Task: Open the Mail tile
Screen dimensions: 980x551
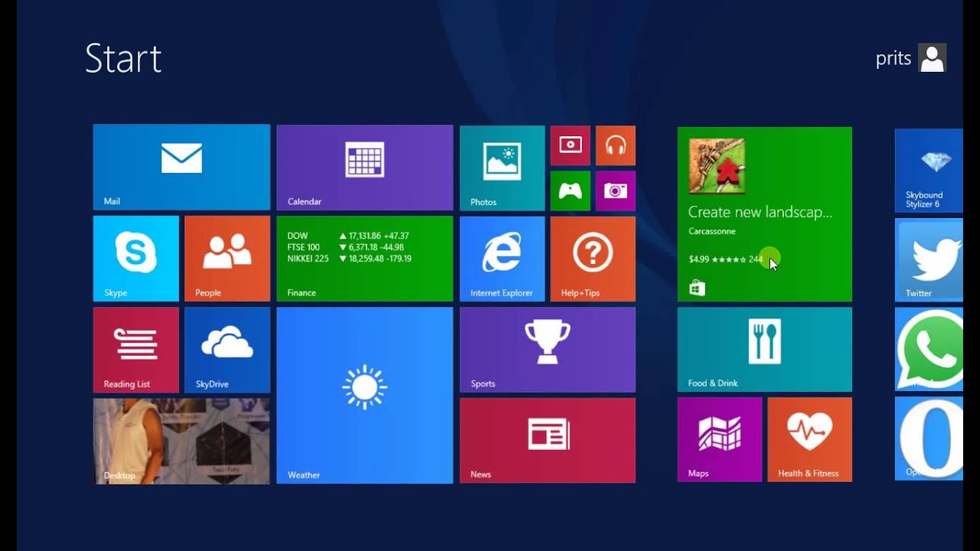Action: click(181, 167)
